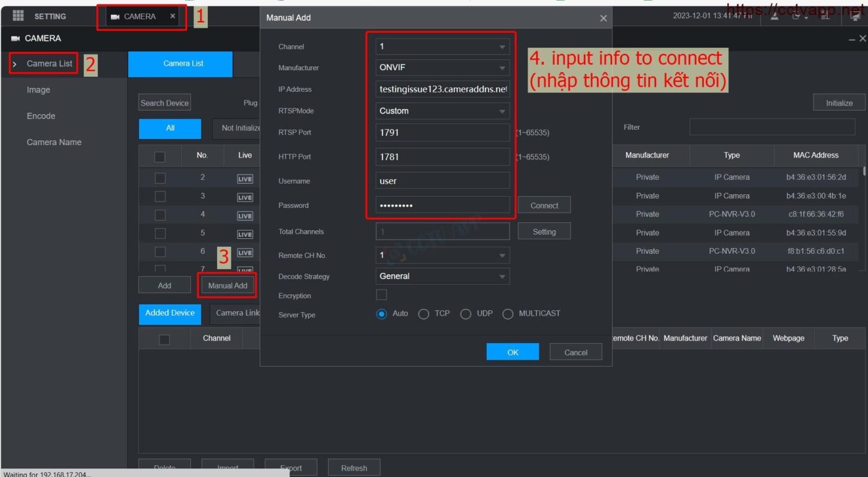Click the LIVE icon for camera No. 6
The image size is (868, 477).
point(245,252)
